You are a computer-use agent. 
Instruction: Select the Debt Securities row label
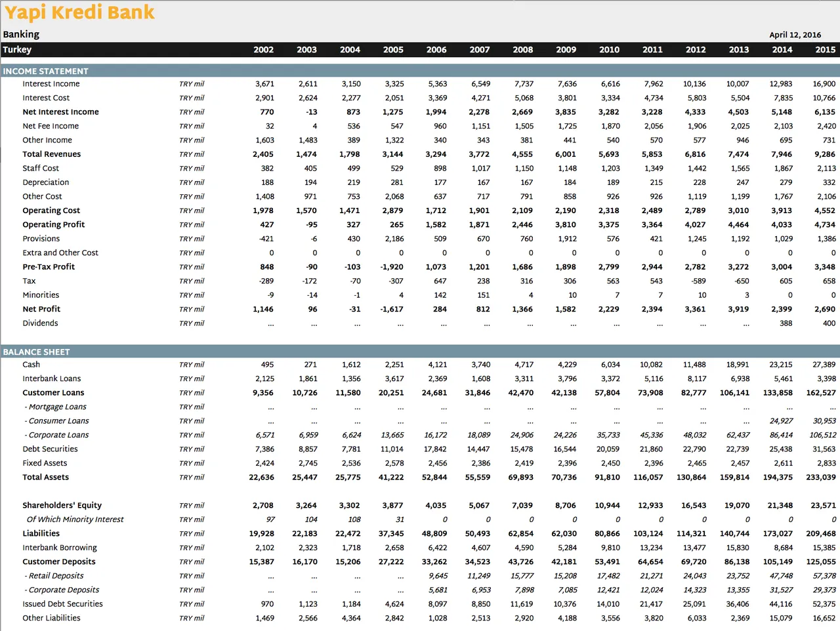click(x=50, y=449)
